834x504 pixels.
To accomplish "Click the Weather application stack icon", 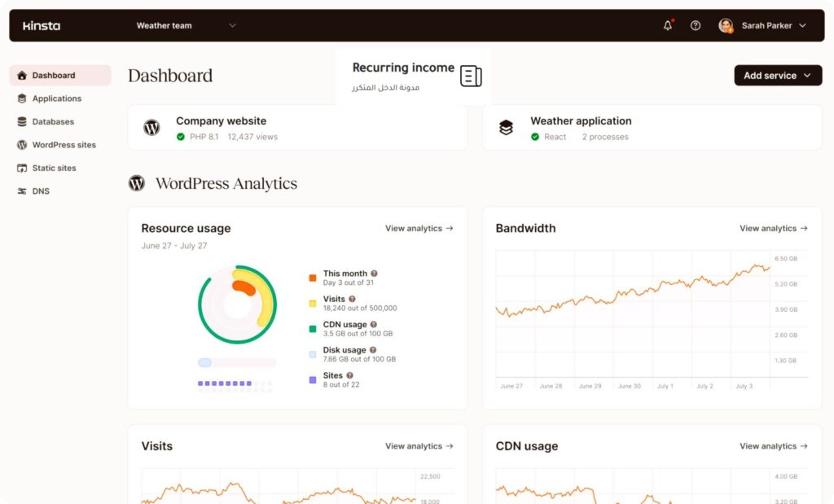I will tap(506, 128).
